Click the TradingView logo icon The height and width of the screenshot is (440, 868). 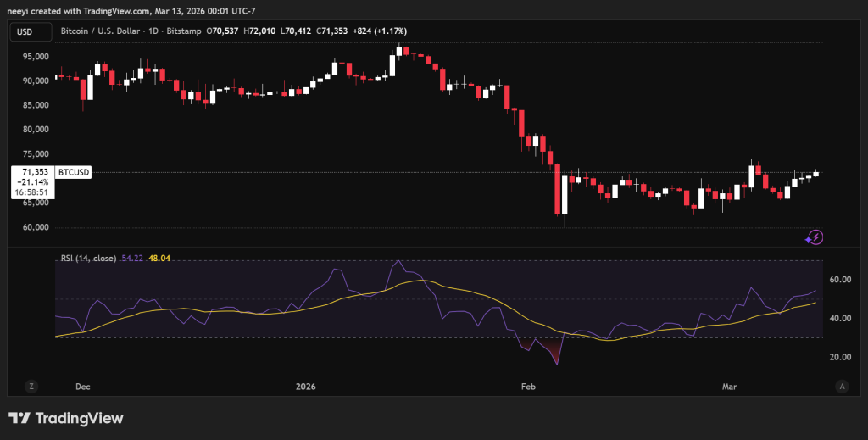[x=20, y=419]
